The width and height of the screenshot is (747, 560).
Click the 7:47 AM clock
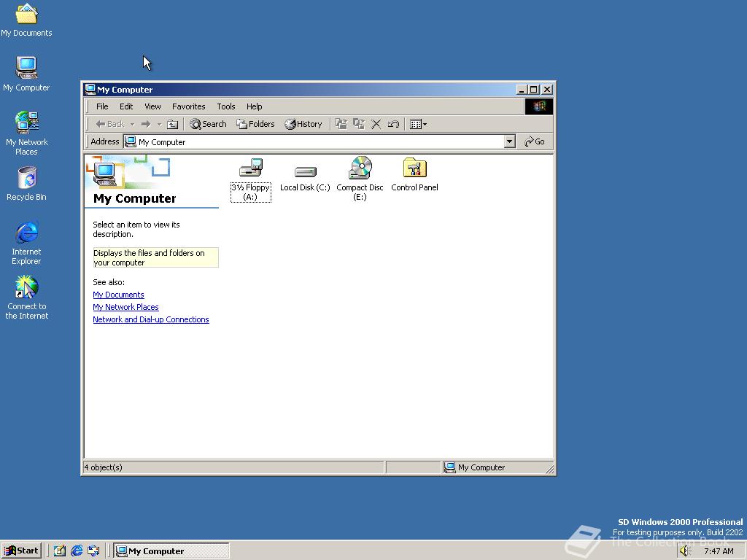pyautogui.click(x=719, y=551)
